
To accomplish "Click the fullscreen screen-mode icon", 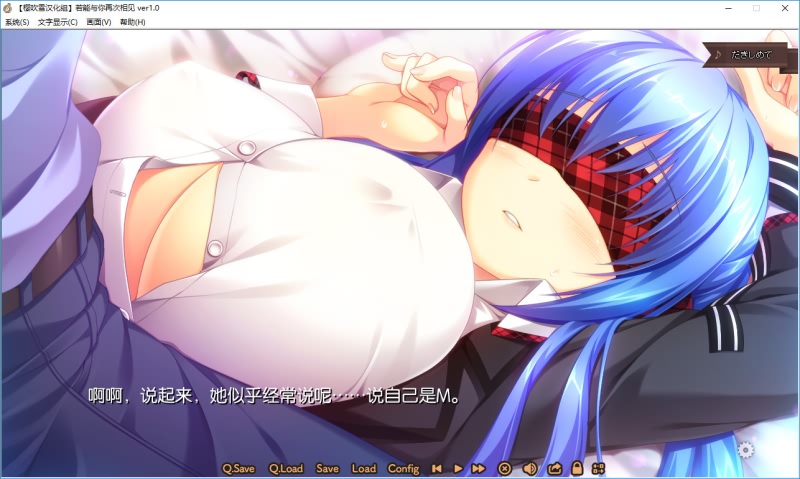I will (598, 468).
